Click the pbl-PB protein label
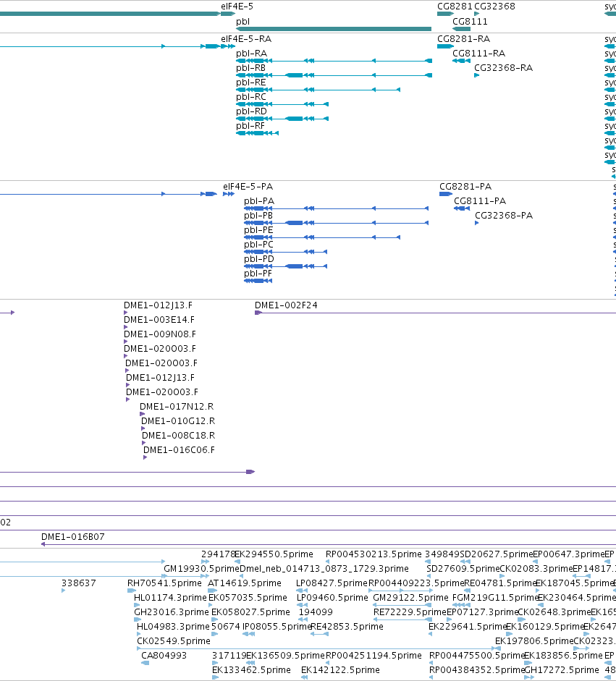 (x=258, y=216)
